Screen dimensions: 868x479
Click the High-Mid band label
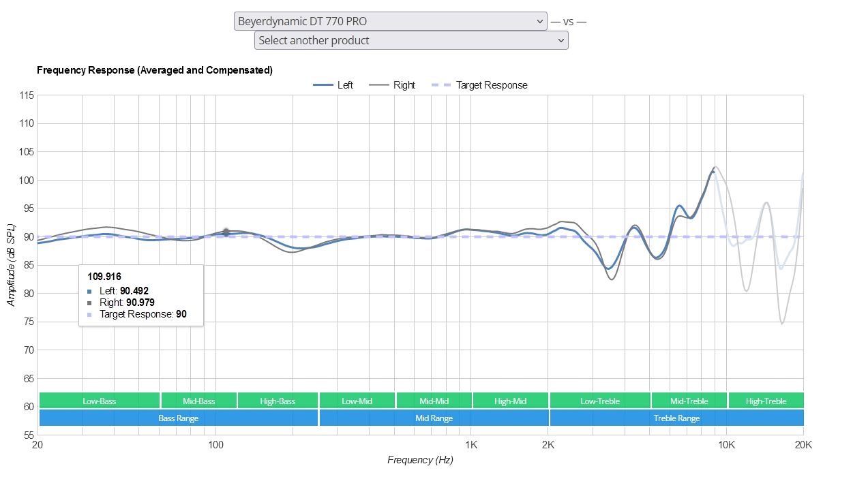pos(511,401)
